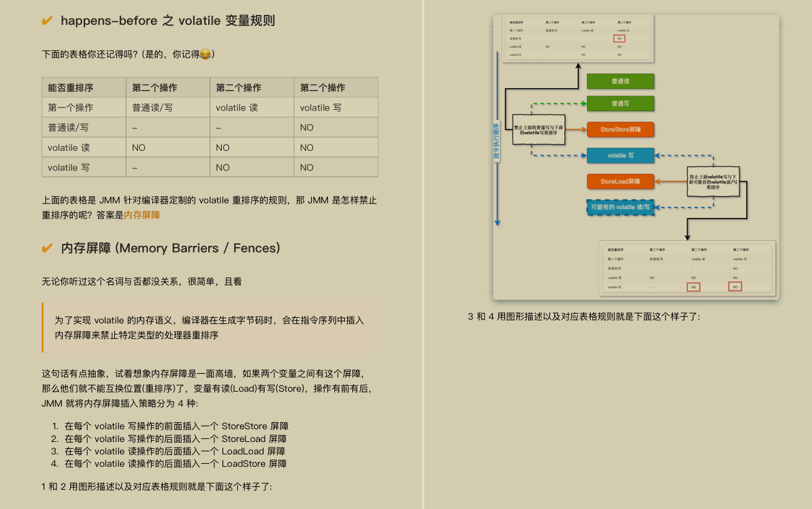The width and height of the screenshot is (812, 509).
Task: Click the small table thumbnail at diagram bottom
Action: point(686,268)
